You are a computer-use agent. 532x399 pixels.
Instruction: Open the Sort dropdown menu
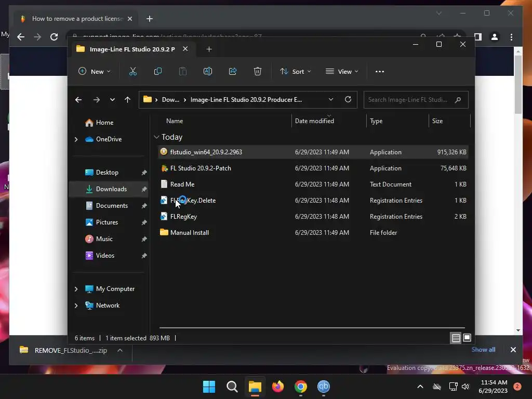pyautogui.click(x=295, y=71)
